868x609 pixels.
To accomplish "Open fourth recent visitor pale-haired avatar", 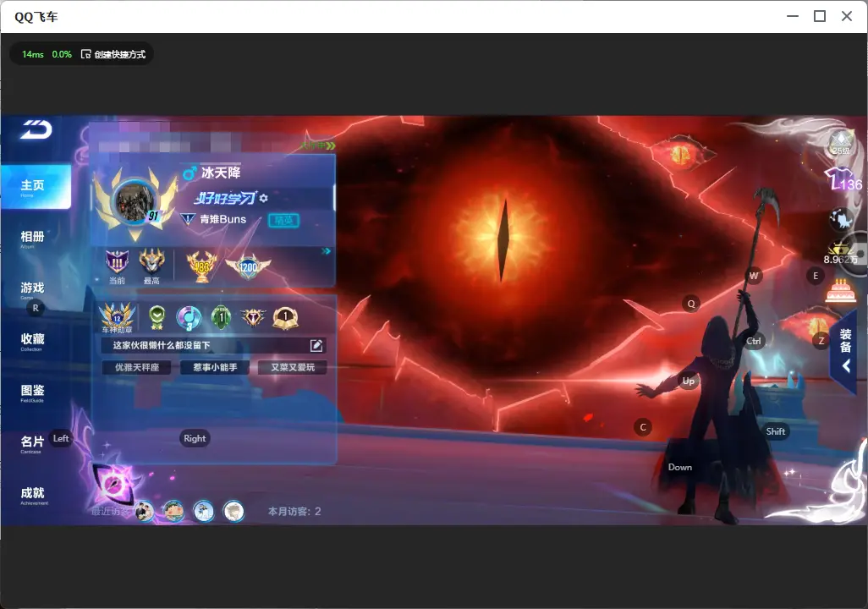I will (x=233, y=512).
